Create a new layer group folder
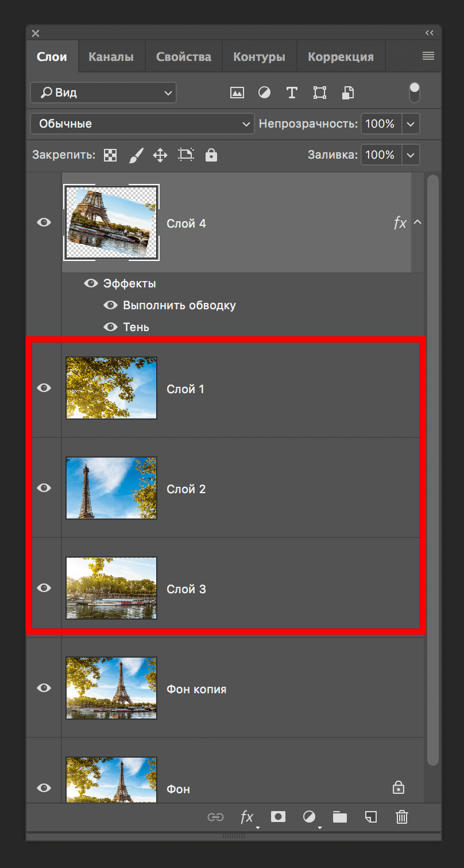The height and width of the screenshot is (868, 464). pyautogui.click(x=340, y=817)
